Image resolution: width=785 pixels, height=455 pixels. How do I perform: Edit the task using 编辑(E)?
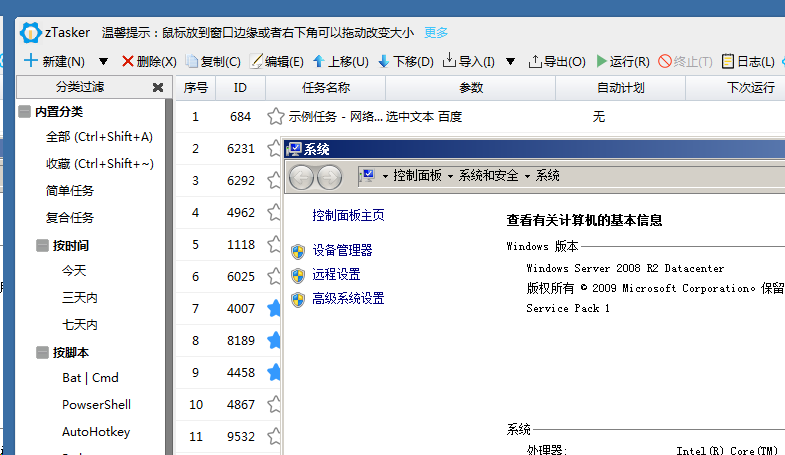(x=276, y=61)
